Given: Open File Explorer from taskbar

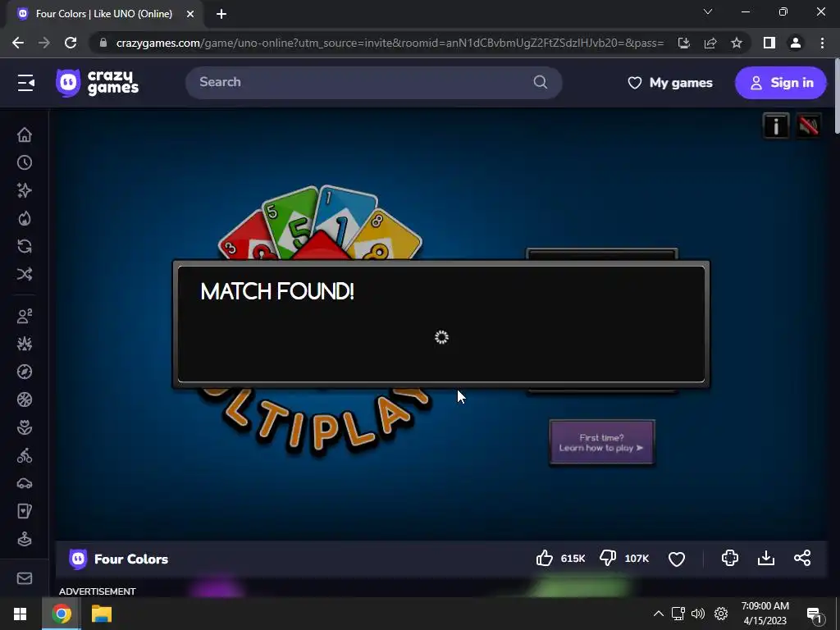Looking at the screenshot, I should pyautogui.click(x=101, y=614).
